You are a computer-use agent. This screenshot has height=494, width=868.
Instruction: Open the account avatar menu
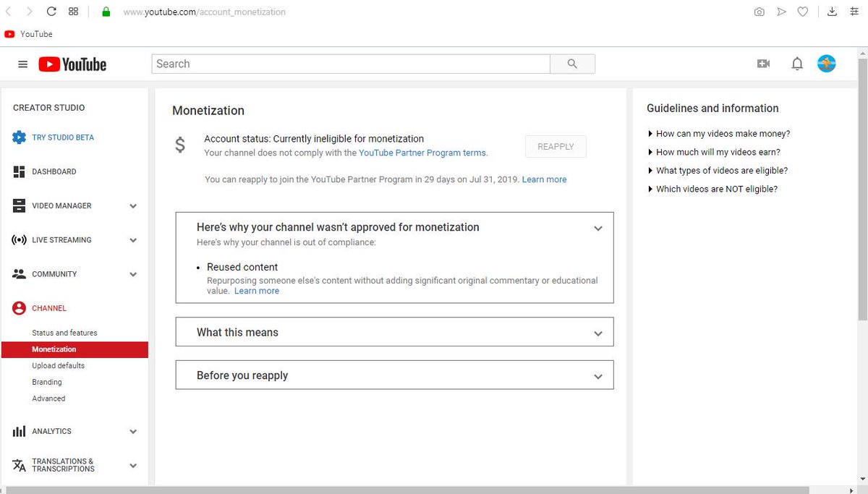coord(827,64)
